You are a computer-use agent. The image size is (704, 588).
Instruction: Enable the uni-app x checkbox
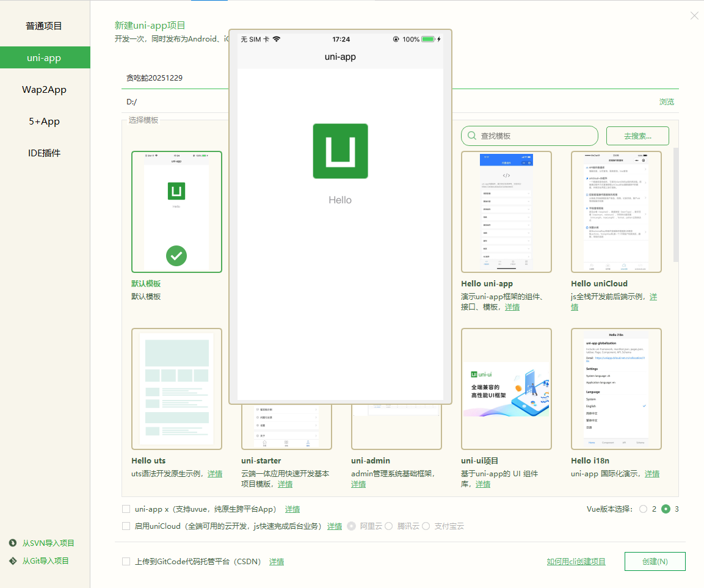pos(126,509)
